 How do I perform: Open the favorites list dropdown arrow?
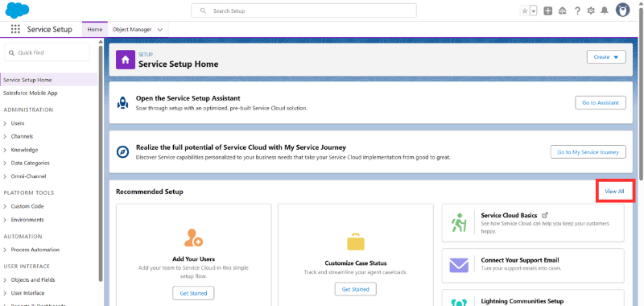534,11
